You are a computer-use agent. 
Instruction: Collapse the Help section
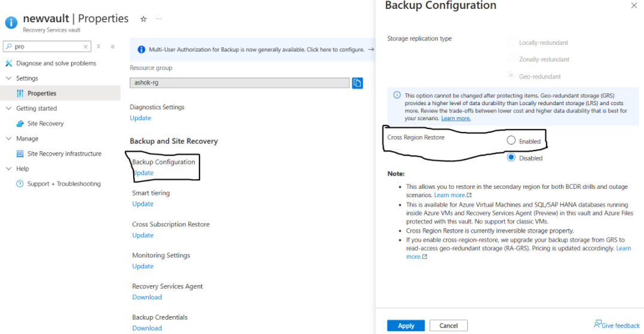[x=8, y=168]
